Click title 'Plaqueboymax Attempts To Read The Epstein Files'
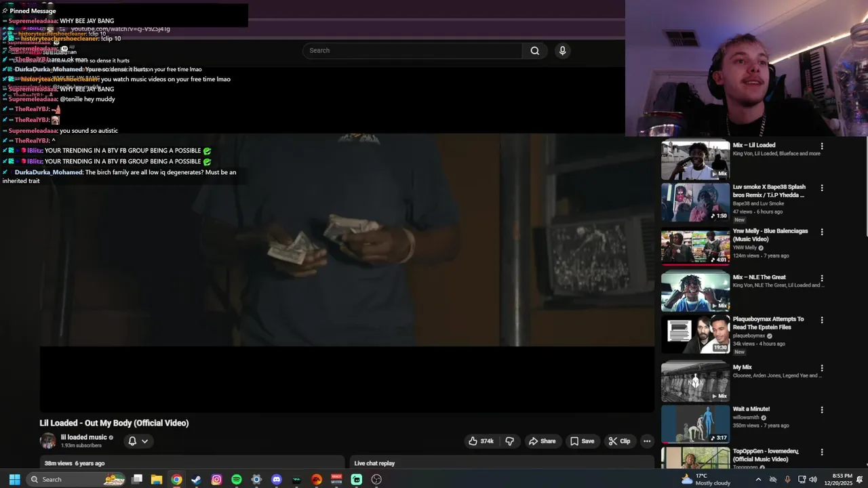Screen dimensions: 868x488 (x=768, y=323)
